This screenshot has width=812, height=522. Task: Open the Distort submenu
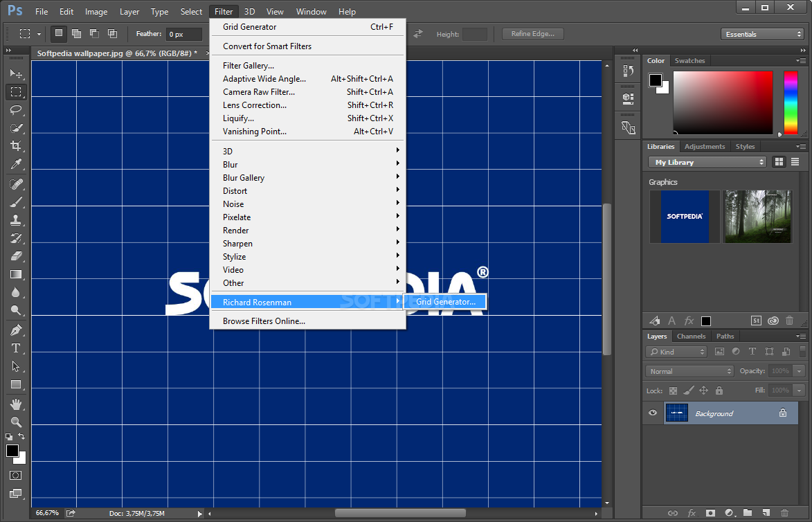click(307, 190)
